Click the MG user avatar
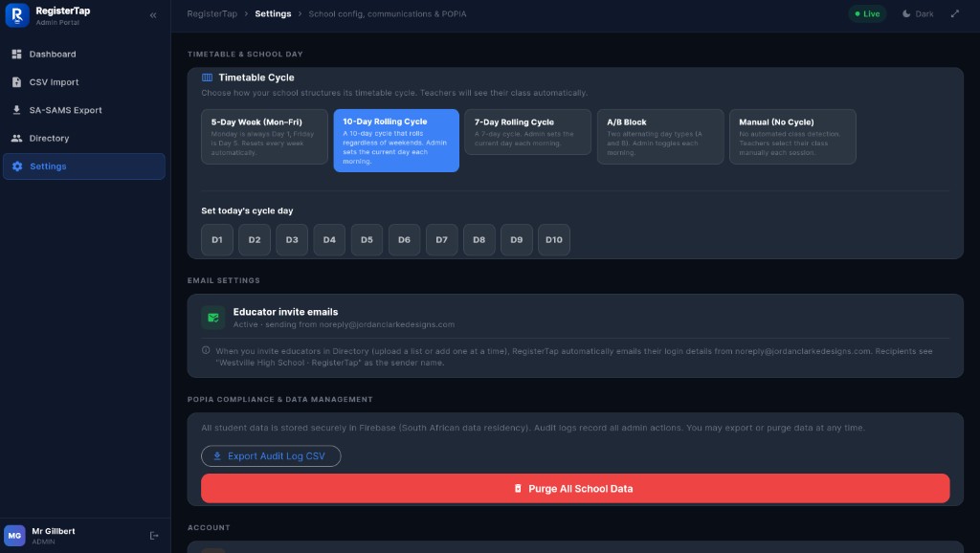 pos(15,536)
